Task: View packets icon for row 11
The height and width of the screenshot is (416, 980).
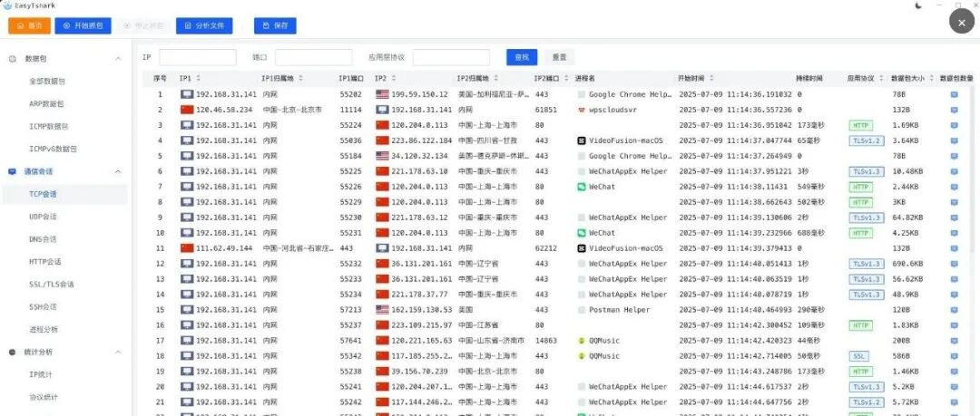Action: [x=955, y=248]
